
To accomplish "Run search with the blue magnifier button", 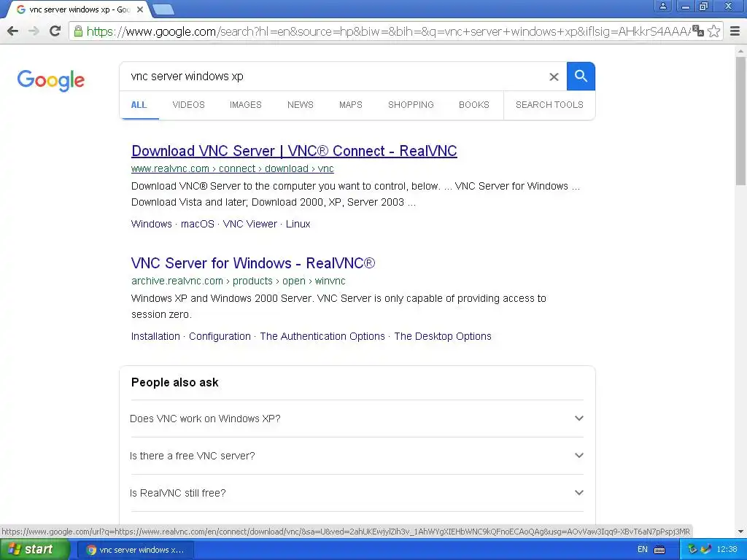I will click(x=581, y=76).
